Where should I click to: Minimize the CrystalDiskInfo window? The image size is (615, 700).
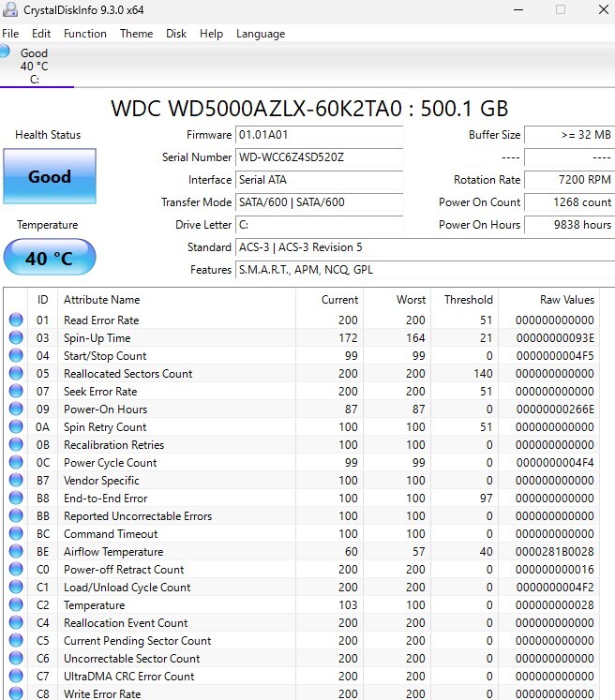click(x=518, y=9)
